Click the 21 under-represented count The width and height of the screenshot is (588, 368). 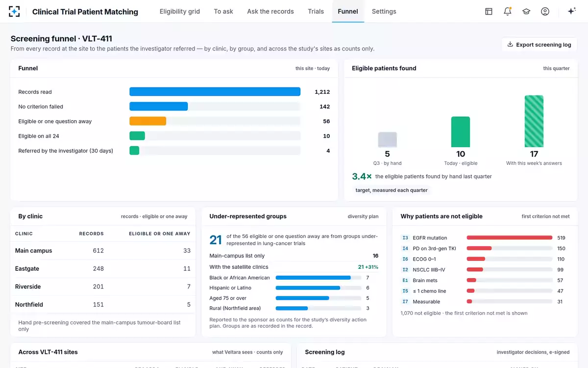coord(216,240)
